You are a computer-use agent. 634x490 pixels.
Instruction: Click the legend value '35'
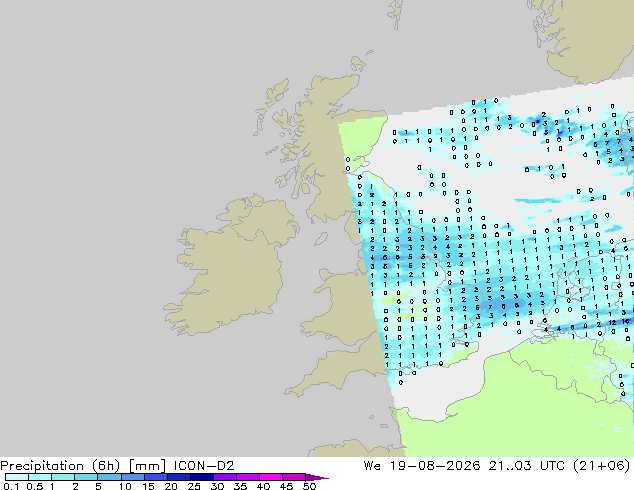tap(240, 486)
